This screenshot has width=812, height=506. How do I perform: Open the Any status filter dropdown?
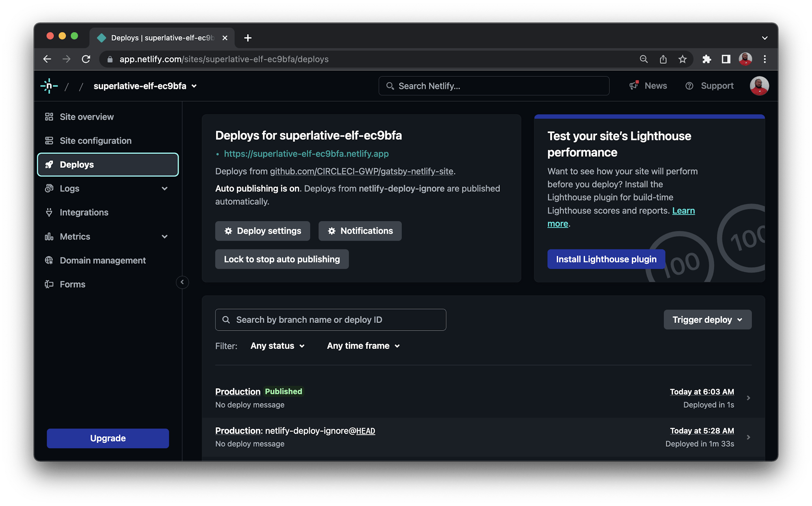pyautogui.click(x=277, y=346)
